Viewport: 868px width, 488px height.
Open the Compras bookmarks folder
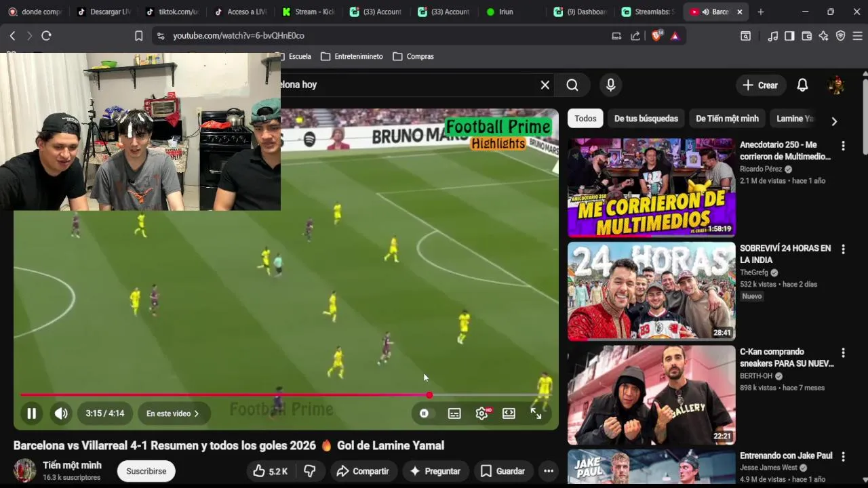(x=413, y=56)
